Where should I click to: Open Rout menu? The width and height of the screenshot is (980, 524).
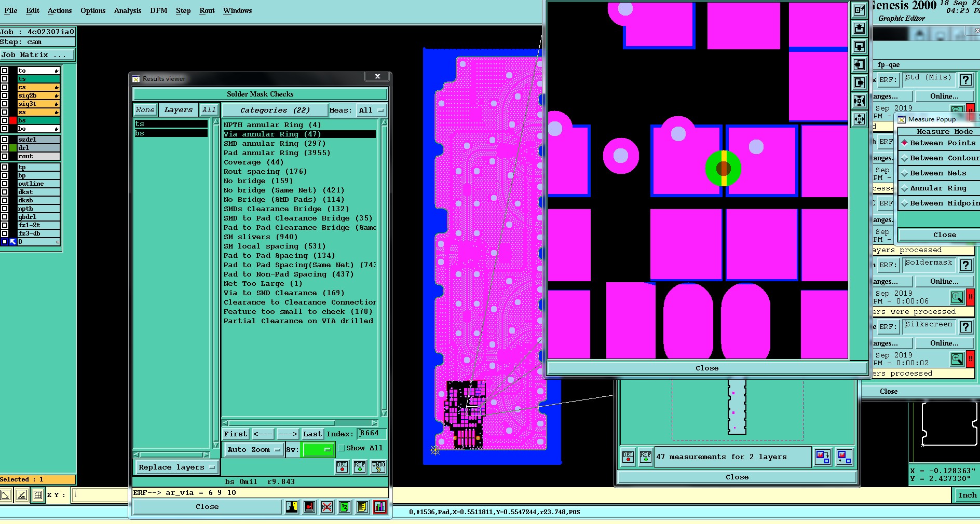pyautogui.click(x=207, y=10)
